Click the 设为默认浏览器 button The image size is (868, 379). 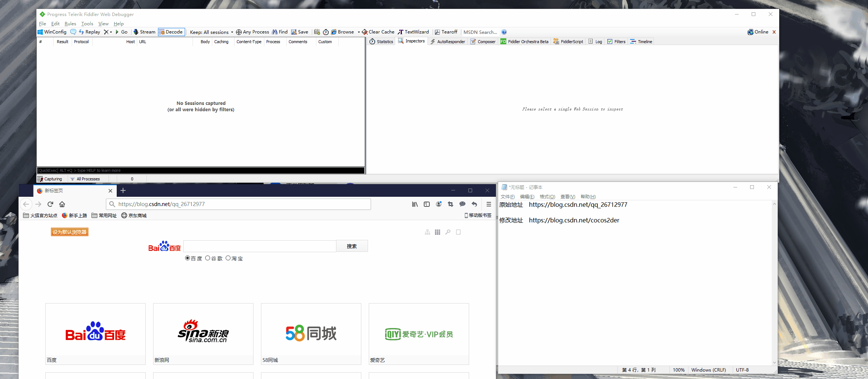coord(70,231)
